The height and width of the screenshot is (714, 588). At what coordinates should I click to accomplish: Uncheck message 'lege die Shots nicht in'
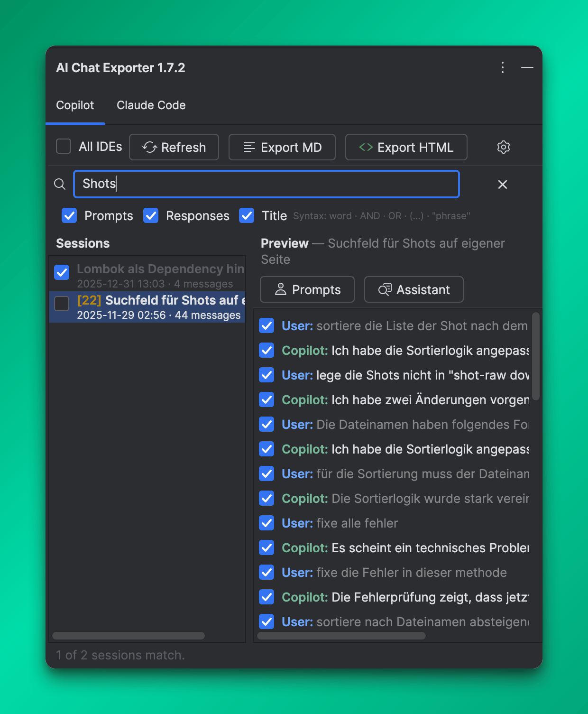click(x=266, y=375)
